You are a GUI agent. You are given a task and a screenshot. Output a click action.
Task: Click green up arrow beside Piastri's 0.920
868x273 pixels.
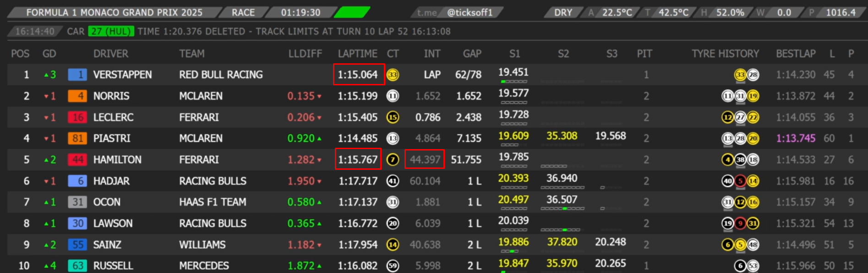[319, 139]
